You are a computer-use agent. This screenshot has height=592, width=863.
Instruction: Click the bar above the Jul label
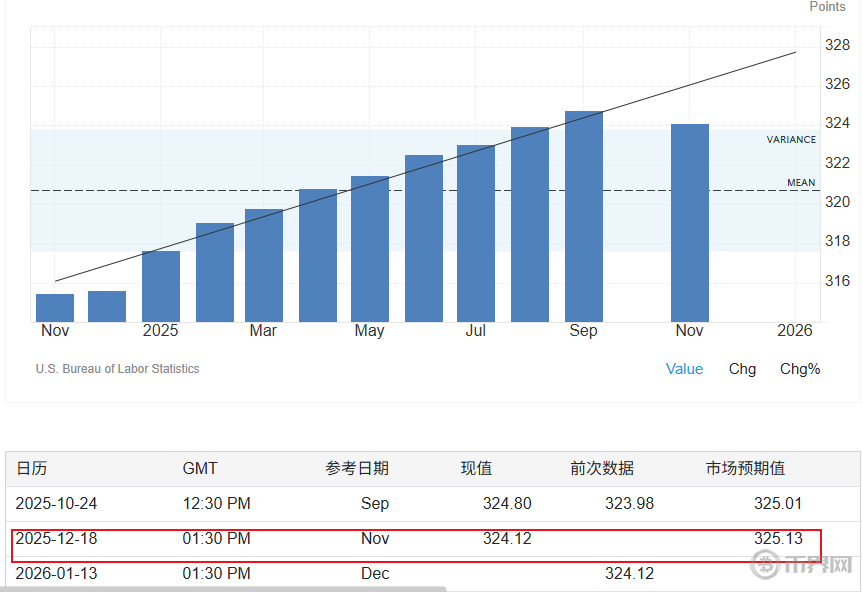pyautogui.click(x=476, y=233)
